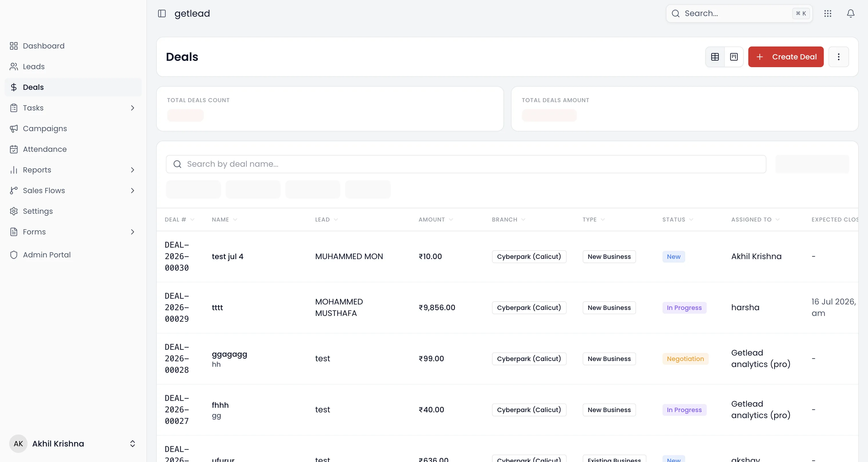The width and height of the screenshot is (868, 462).
Task: Switch to kanban board view icon
Action: (734, 57)
